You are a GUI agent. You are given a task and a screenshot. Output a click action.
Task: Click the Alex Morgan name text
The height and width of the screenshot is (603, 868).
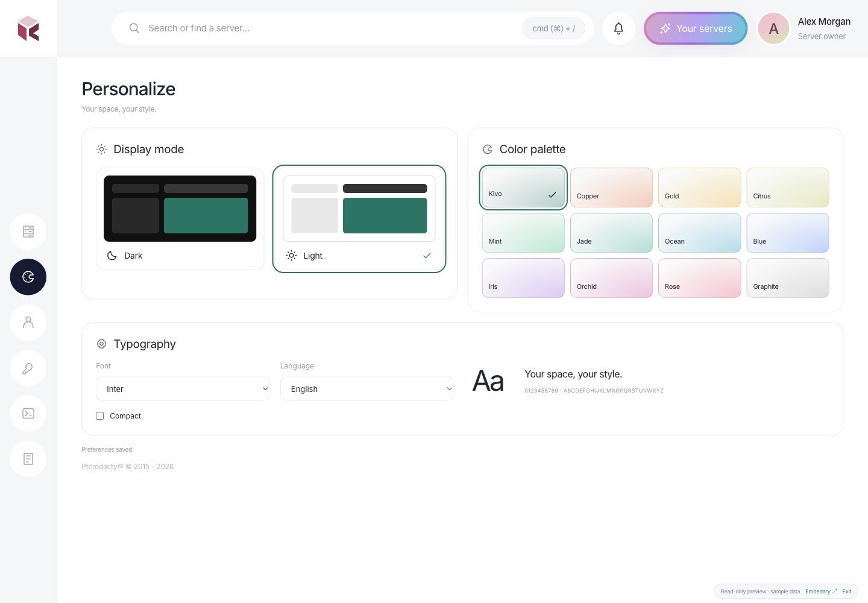pyautogui.click(x=824, y=22)
